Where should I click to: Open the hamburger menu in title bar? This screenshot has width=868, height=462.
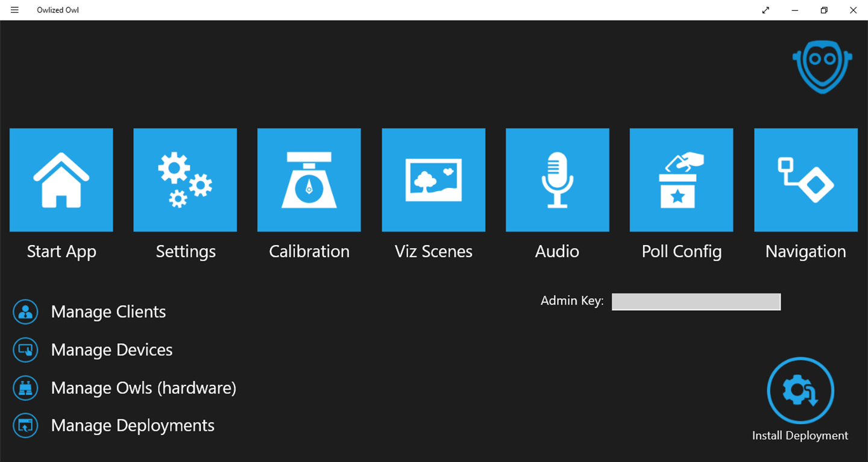[x=14, y=10]
